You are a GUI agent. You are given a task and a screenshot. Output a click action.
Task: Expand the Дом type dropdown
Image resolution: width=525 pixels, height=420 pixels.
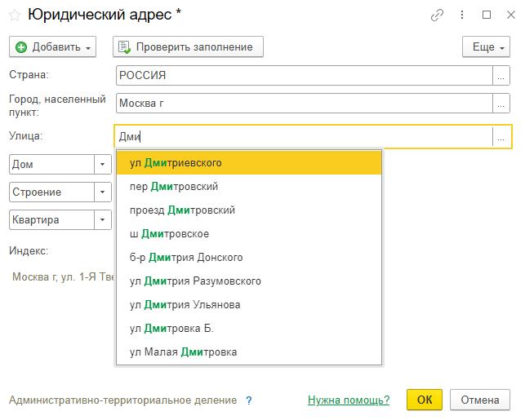point(103,164)
